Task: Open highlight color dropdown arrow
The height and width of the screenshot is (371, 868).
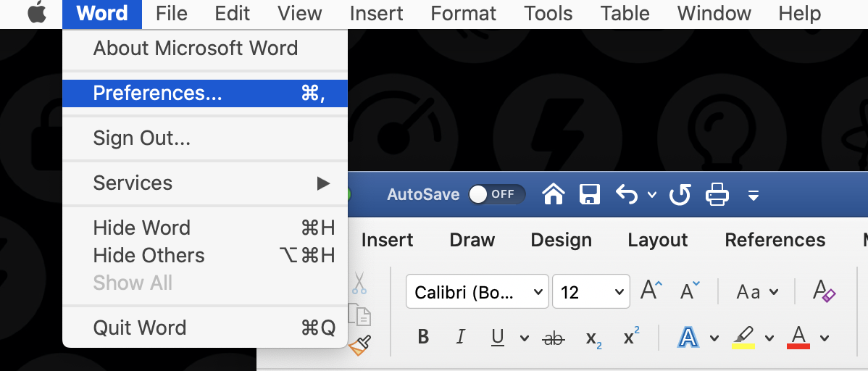Action: point(769,338)
